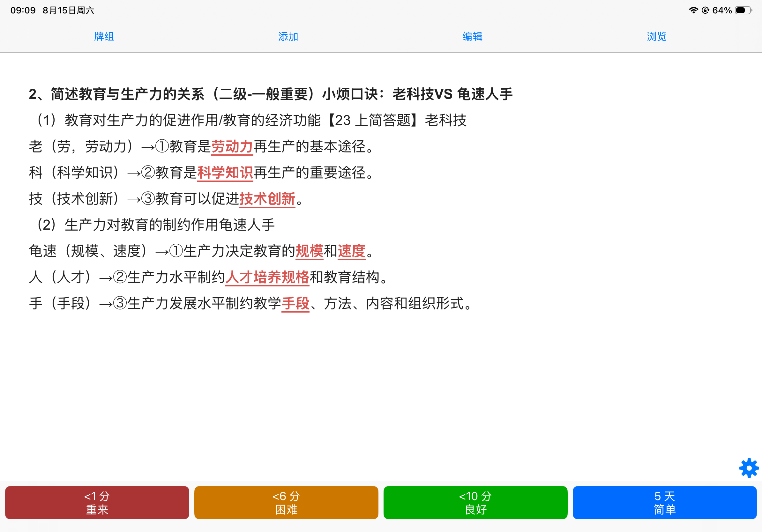The image size is (762, 532).
Task: Tap the 64% battery percentage
Action: (x=722, y=10)
